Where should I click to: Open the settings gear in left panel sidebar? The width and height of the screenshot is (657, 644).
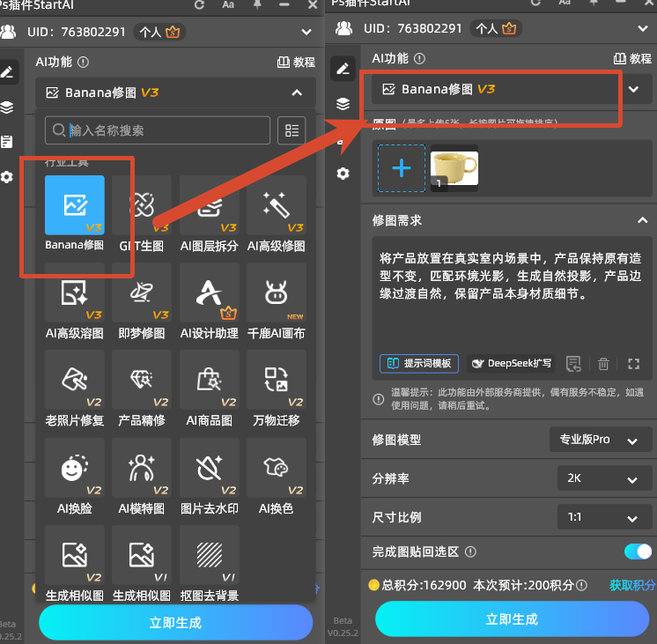click(6, 177)
